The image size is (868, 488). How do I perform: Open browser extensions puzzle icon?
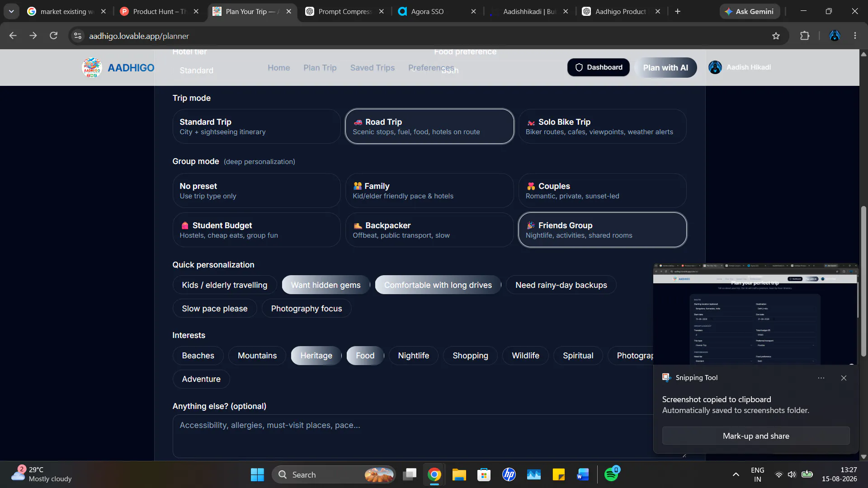[x=805, y=36]
